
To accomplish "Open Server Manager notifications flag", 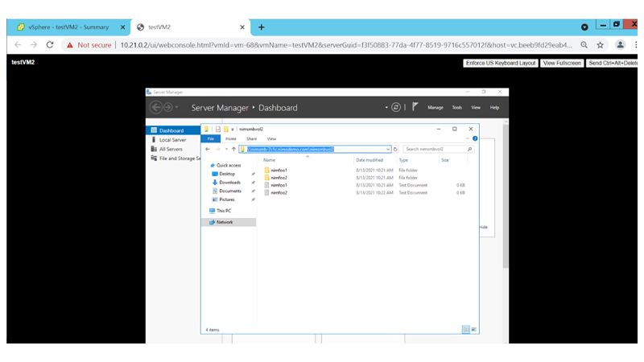I will [x=415, y=107].
